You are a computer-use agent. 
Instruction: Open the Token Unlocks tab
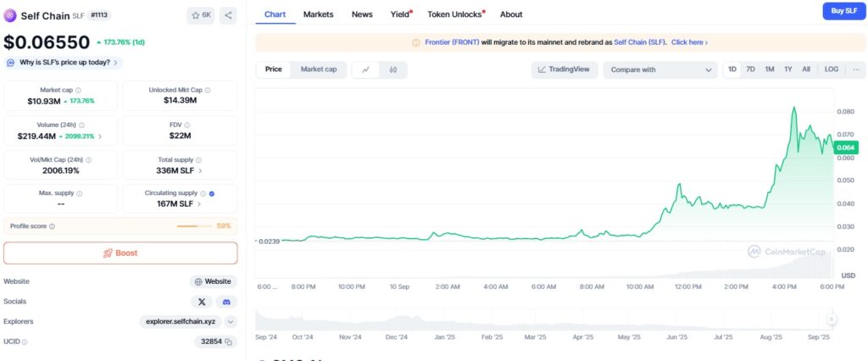click(x=454, y=14)
